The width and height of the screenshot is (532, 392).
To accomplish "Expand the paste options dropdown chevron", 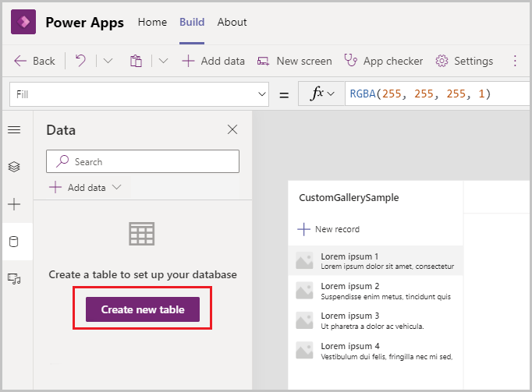I will click(163, 61).
